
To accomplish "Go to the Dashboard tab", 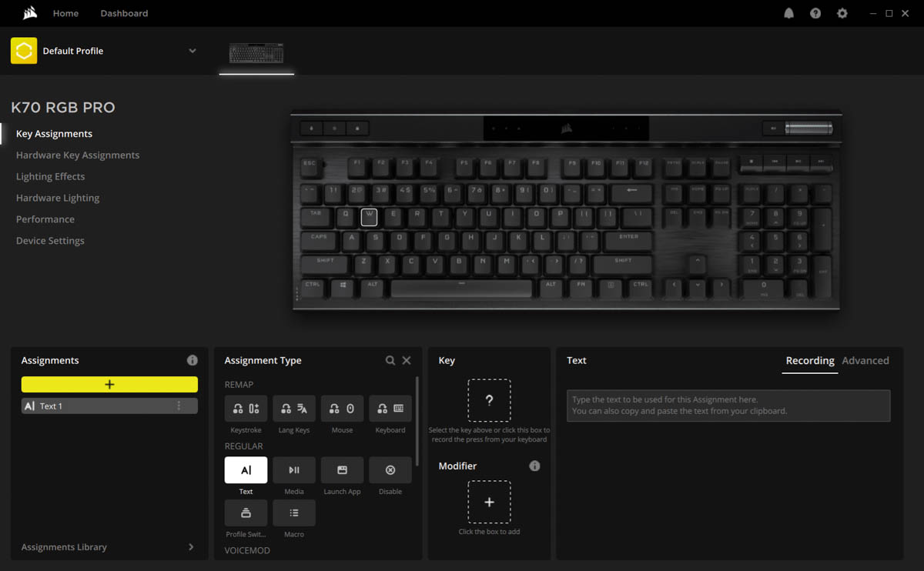I will [x=124, y=13].
